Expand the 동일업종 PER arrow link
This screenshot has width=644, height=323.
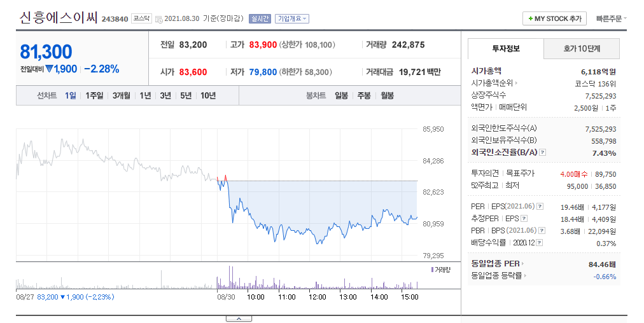(522, 263)
